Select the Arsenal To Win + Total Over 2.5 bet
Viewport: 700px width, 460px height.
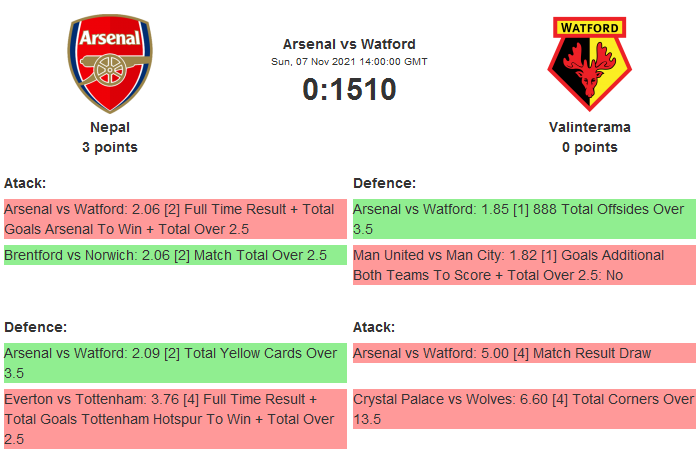(175, 219)
